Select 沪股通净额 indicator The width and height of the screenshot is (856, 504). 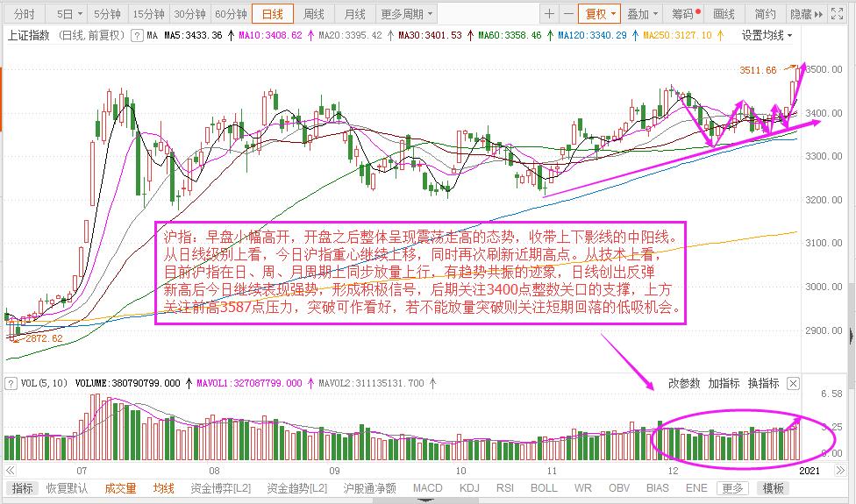pyautogui.click(x=369, y=488)
